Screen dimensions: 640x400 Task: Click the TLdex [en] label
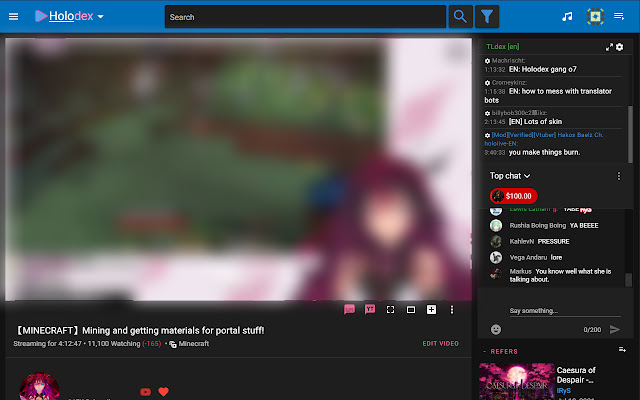coord(502,47)
